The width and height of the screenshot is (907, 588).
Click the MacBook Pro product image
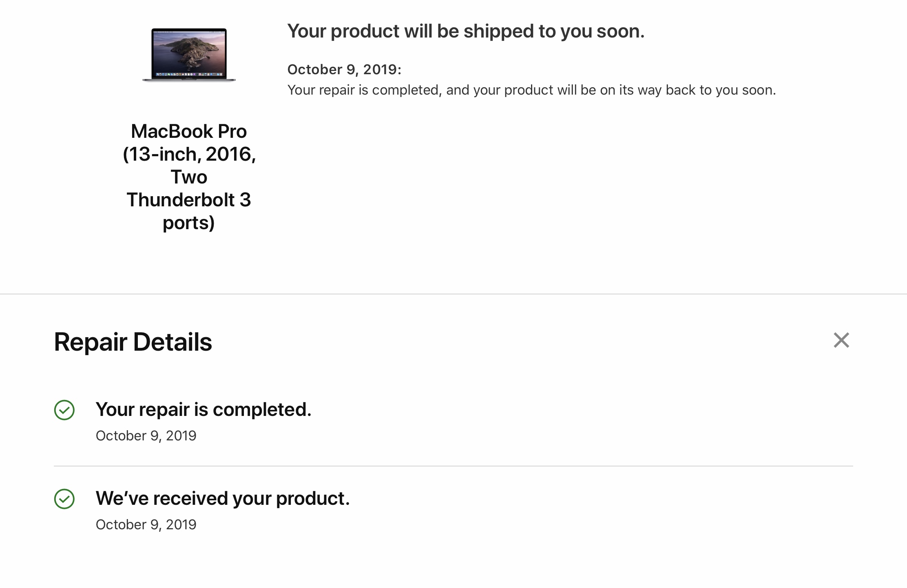tap(189, 54)
